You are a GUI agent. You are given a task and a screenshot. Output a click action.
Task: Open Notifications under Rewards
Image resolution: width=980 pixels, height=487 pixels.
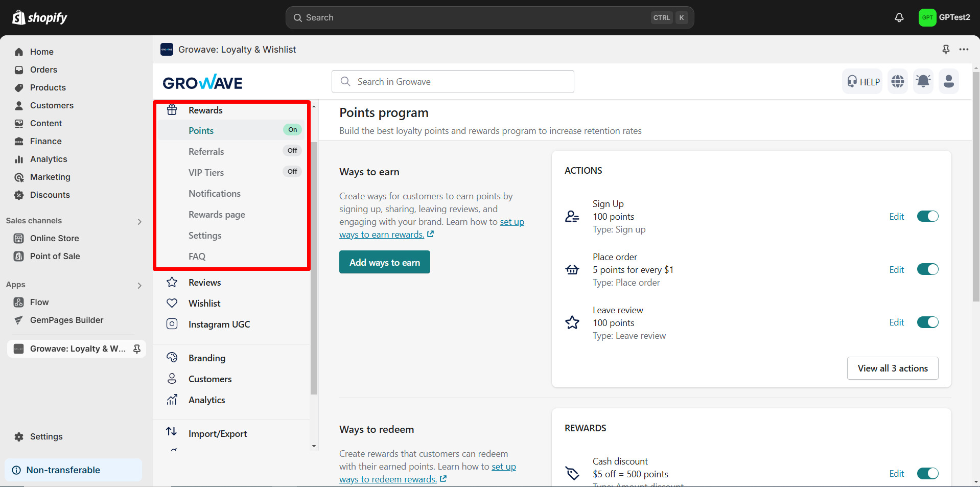(215, 194)
